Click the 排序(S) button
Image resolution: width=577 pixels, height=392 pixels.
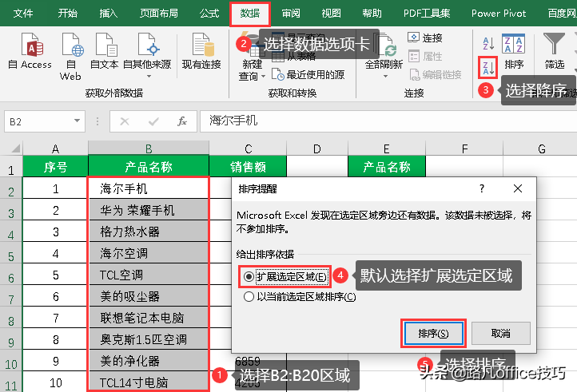pyautogui.click(x=433, y=334)
